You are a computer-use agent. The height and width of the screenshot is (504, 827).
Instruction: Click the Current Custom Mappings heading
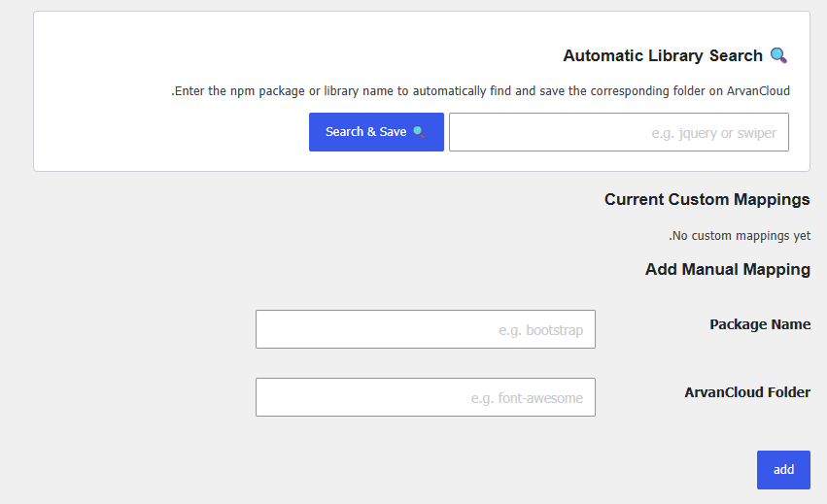coord(706,199)
